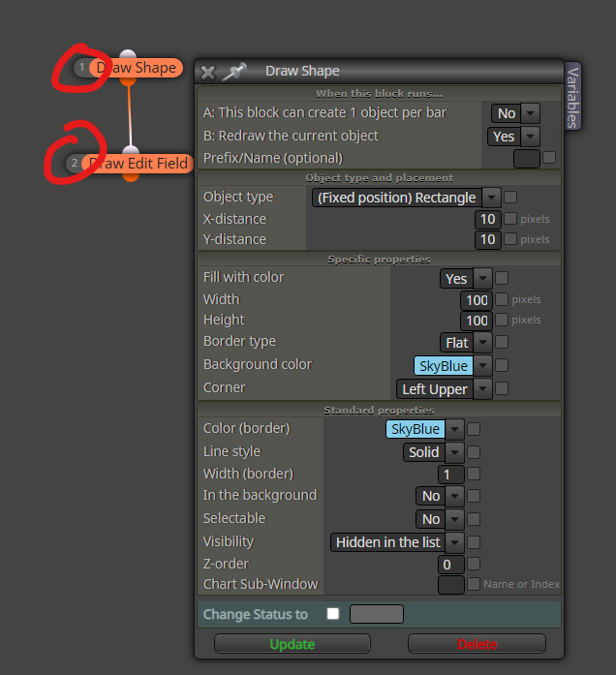Toggle the Y-distance checkbox
Screen dimensions: 616x675
pos(510,238)
